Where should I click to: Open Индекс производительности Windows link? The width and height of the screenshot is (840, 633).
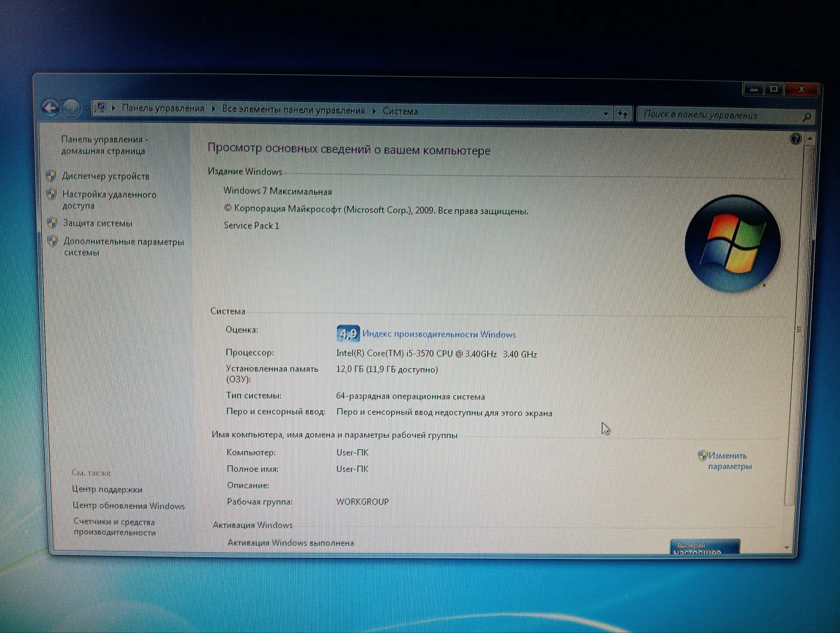point(439,334)
